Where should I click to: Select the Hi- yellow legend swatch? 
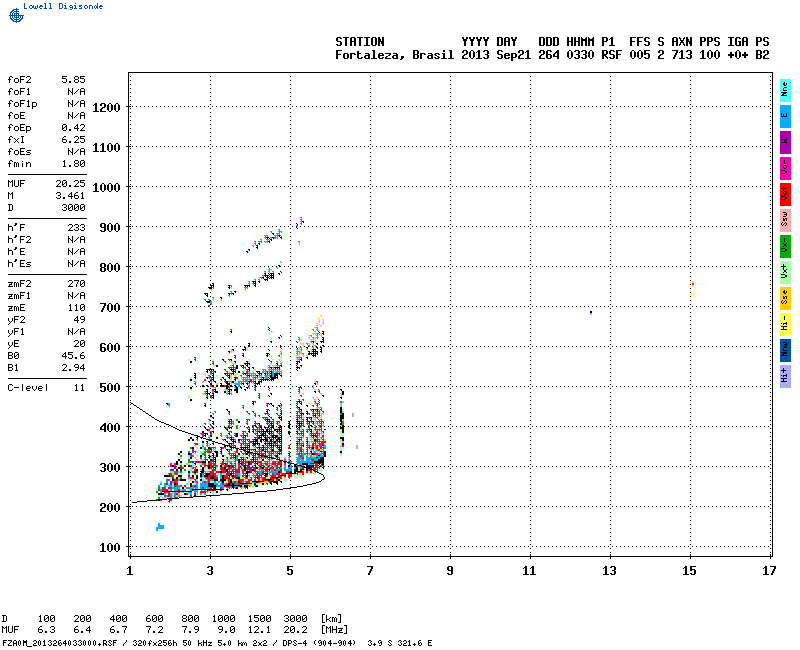(785, 323)
